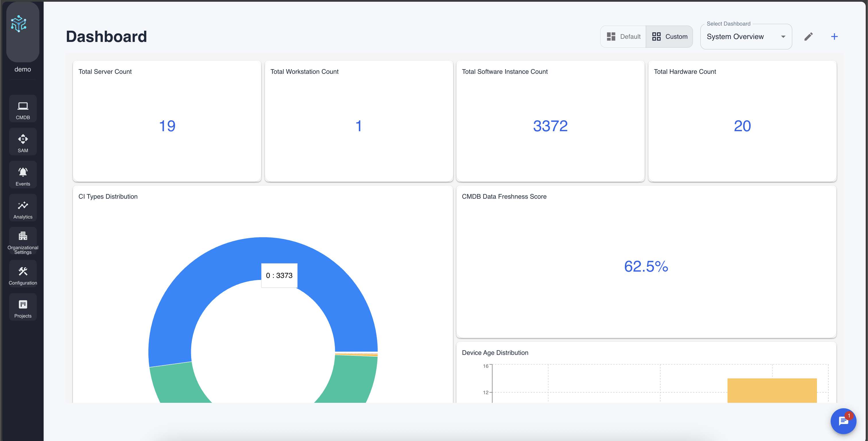
Task: Switch to the Custom dashboard view
Action: pyautogui.click(x=670, y=36)
